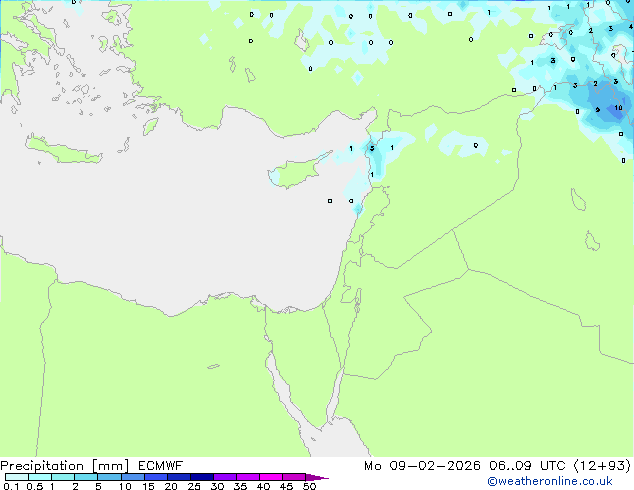
Task: Select the 1–2 mm legend swatch
Action: (x=63, y=477)
